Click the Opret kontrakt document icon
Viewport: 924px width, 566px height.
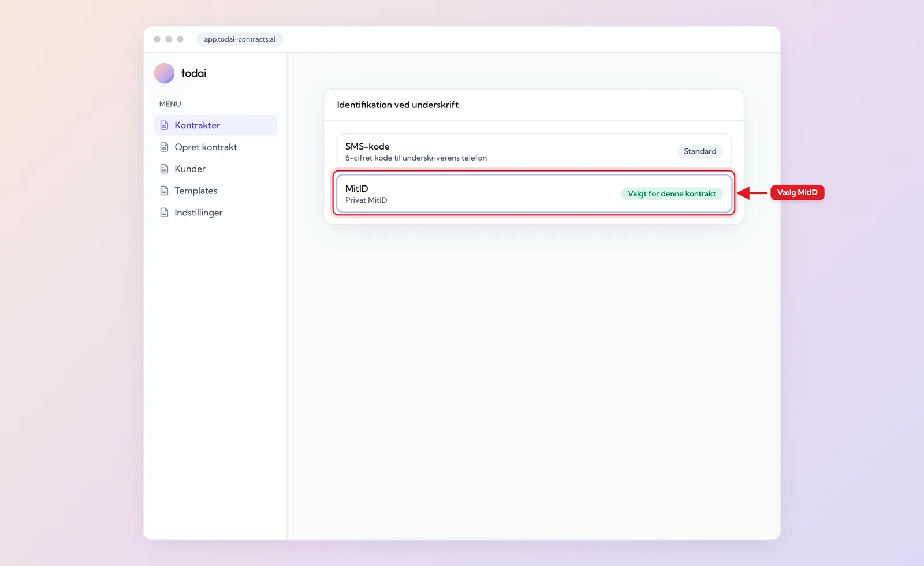click(x=164, y=147)
